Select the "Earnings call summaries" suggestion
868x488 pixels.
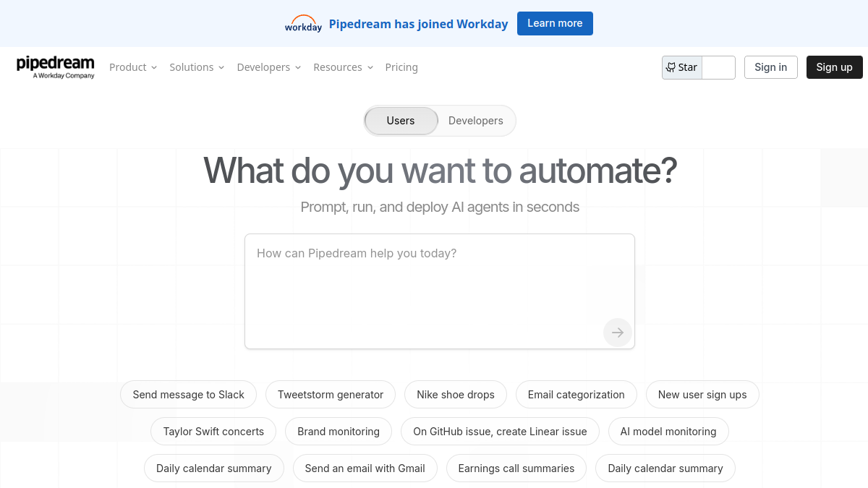(x=516, y=468)
